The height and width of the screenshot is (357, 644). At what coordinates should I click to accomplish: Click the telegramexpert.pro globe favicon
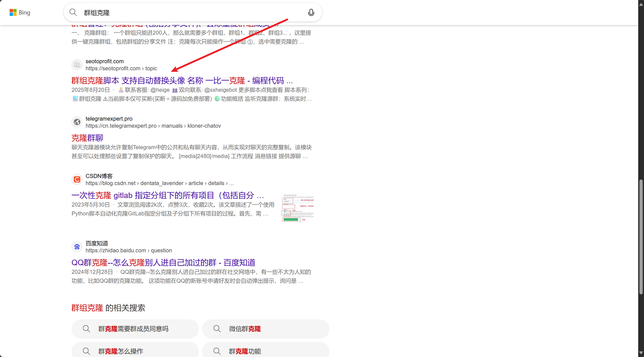point(77,122)
